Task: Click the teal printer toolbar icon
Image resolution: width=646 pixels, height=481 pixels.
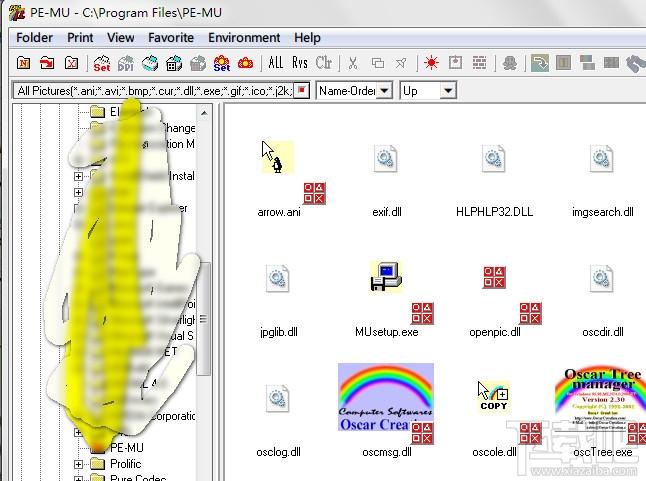Action: tap(150, 63)
